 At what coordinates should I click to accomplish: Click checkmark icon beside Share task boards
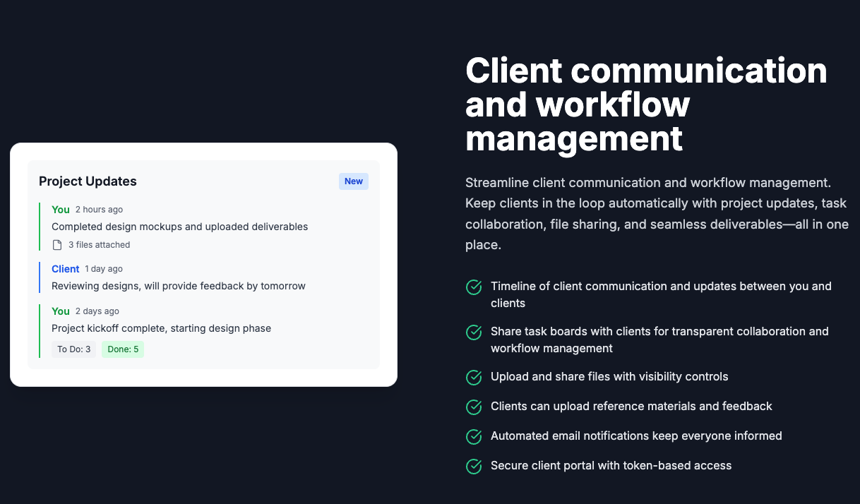pyautogui.click(x=474, y=332)
